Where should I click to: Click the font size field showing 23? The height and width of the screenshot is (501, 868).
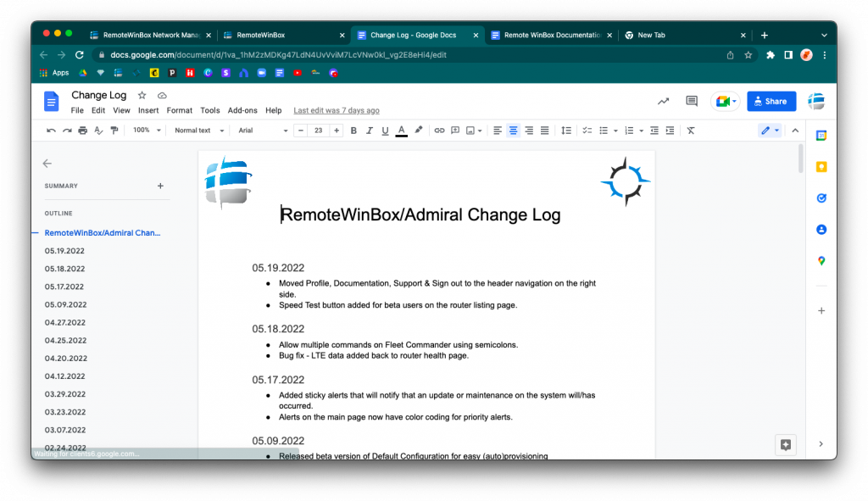coord(319,131)
